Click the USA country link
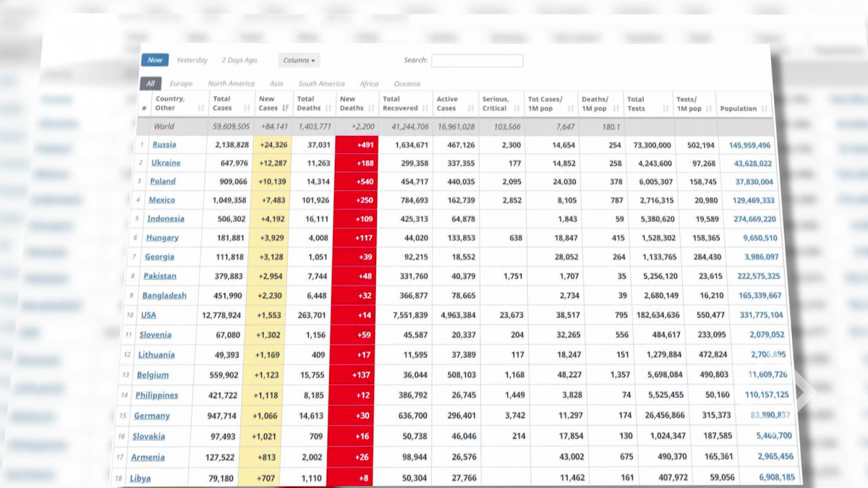Image resolution: width=868 pixels, height=488 pixels. (148, 315)
